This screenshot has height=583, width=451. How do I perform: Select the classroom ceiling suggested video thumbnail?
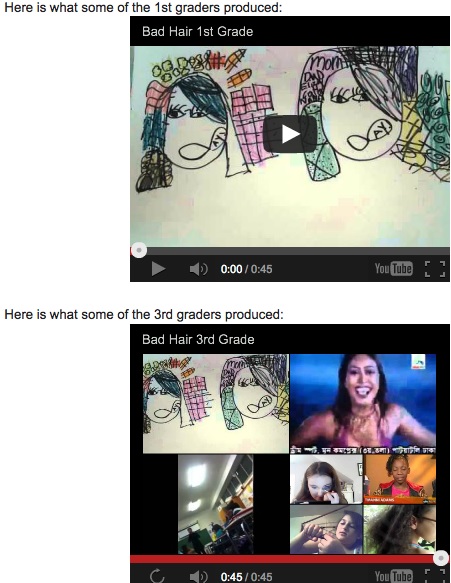point(216,504)
